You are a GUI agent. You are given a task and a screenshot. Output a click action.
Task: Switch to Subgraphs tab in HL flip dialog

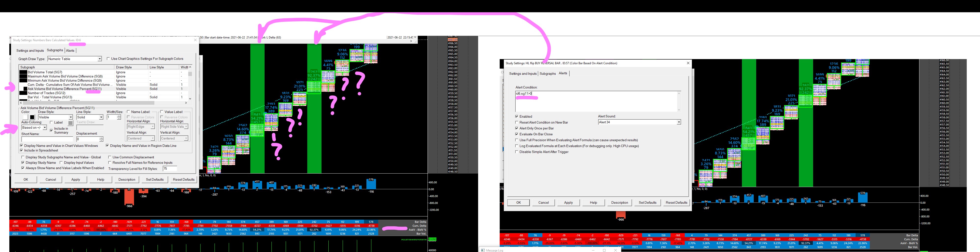(x=548, y=74)
